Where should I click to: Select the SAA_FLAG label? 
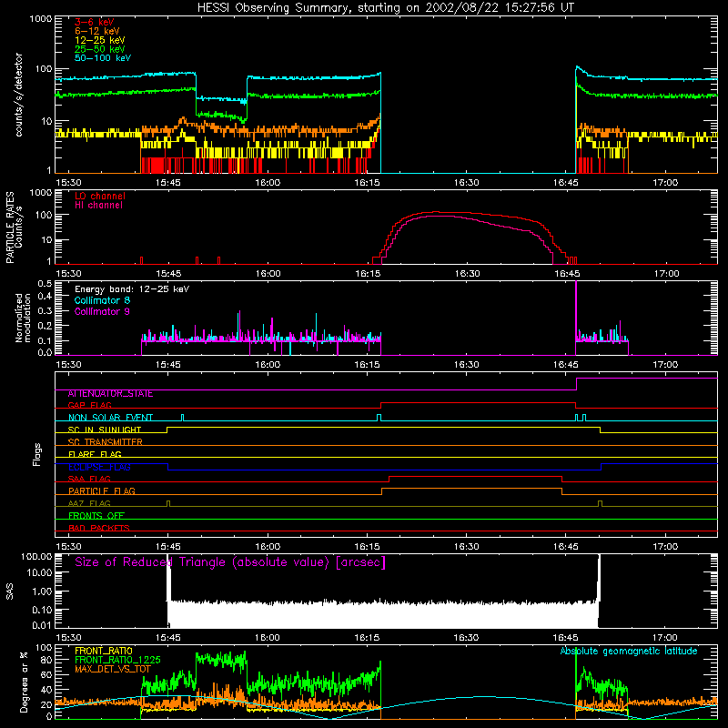pyautogui.click(x=89, y=480)
